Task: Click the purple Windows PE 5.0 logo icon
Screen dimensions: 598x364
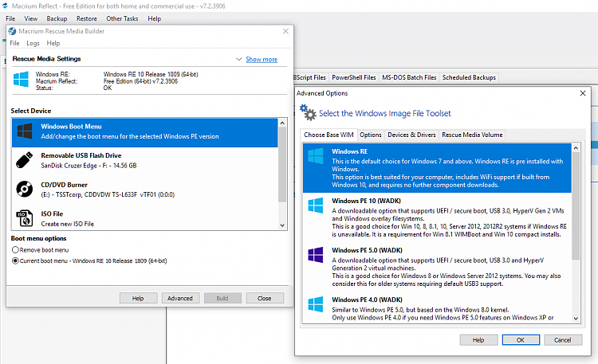Action: click(x=316, y=255)
